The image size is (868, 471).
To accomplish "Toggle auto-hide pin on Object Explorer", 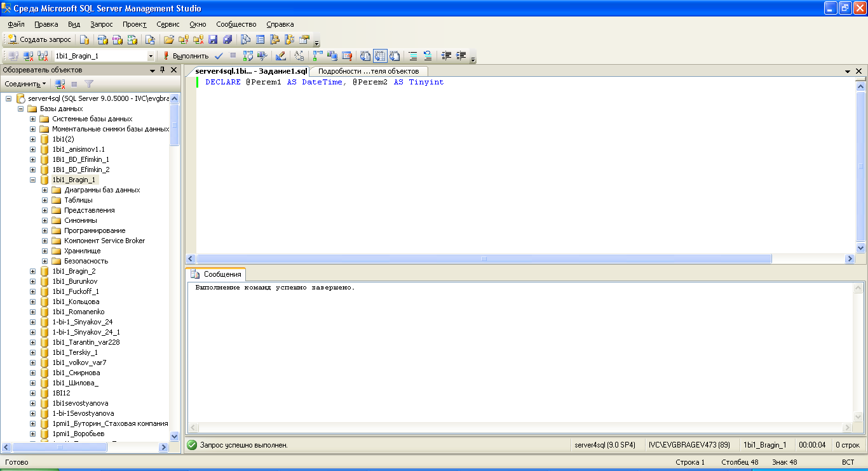I will point(162,70).
